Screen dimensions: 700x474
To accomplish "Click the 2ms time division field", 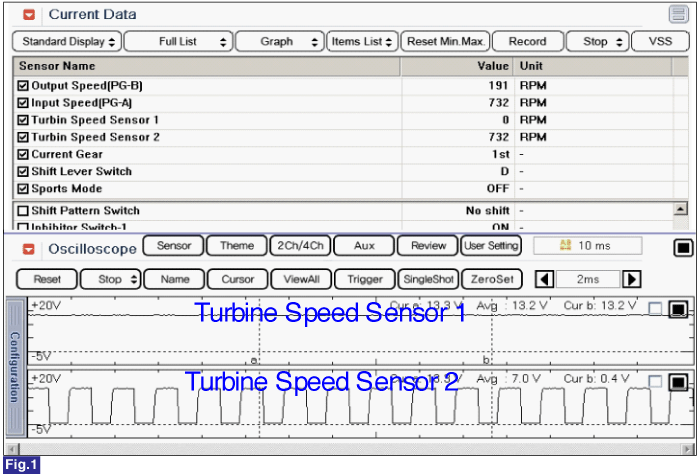I will (588, 279).
